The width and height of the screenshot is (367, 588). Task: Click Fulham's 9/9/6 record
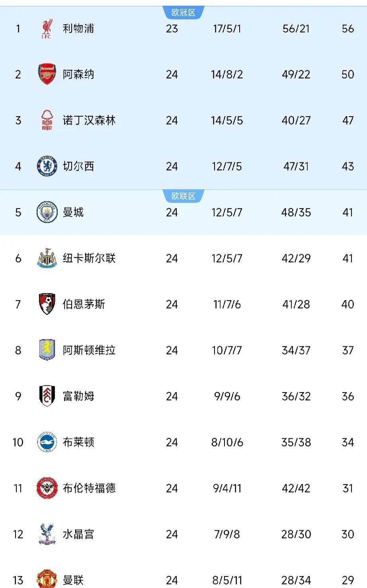point(227,396)
